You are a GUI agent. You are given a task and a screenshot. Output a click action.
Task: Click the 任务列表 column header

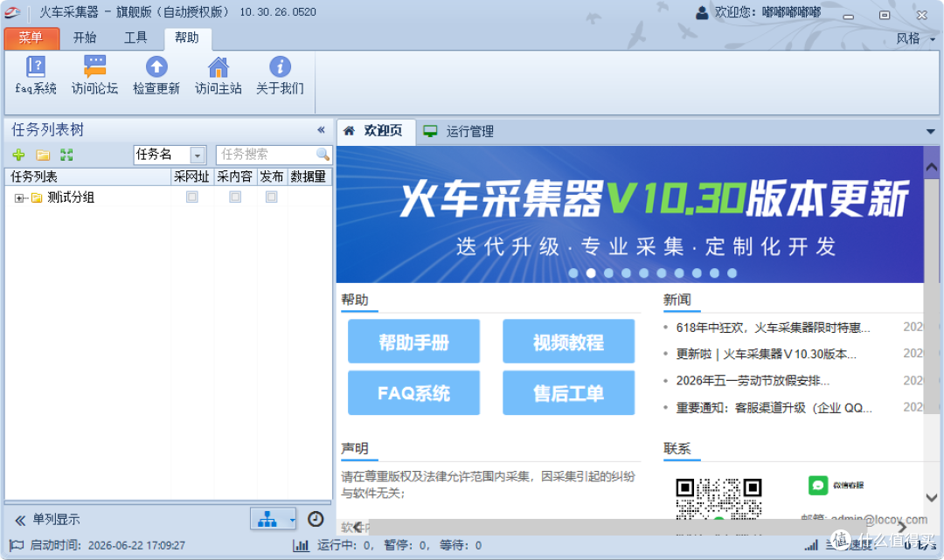88,176
